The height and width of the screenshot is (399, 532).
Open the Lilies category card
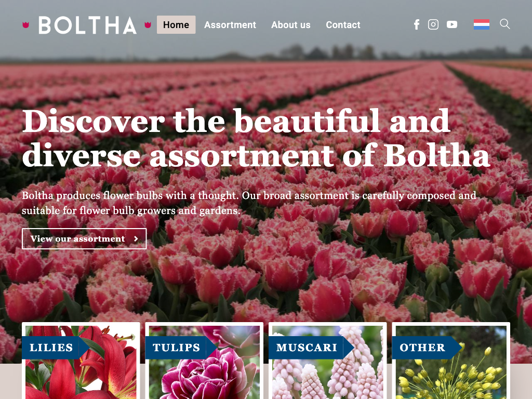[x=81, y=361]
